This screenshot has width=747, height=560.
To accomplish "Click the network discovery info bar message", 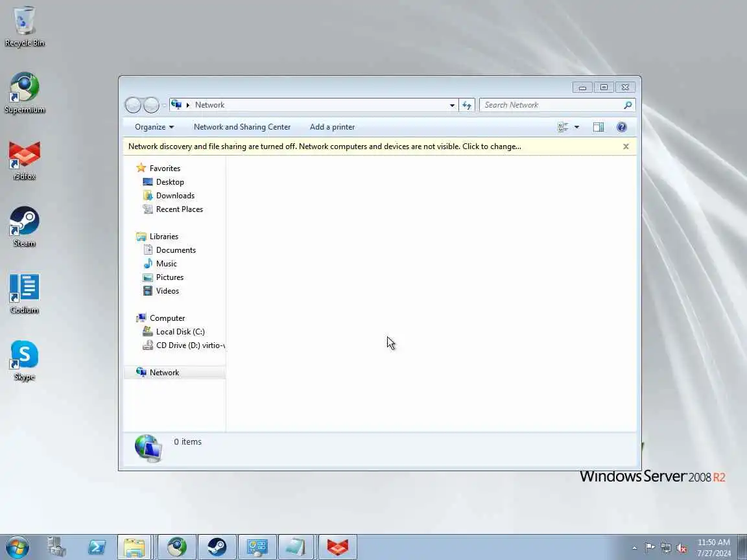I will point(324,146).
